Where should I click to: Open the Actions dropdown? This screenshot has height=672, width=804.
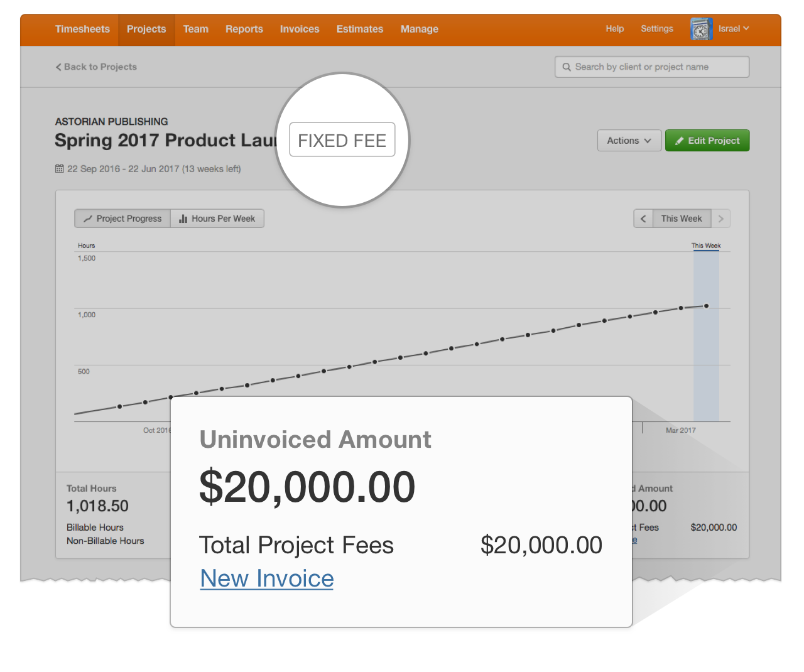coord(629,140)
